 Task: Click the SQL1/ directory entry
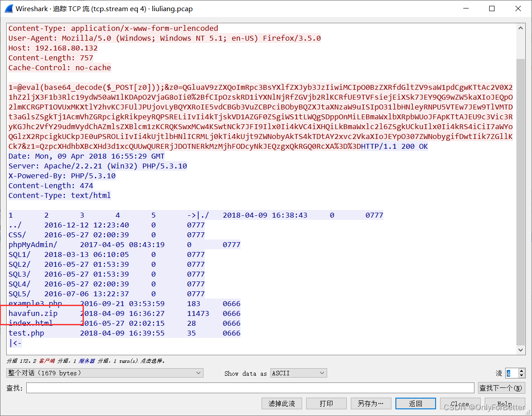(x=19, y=254)
